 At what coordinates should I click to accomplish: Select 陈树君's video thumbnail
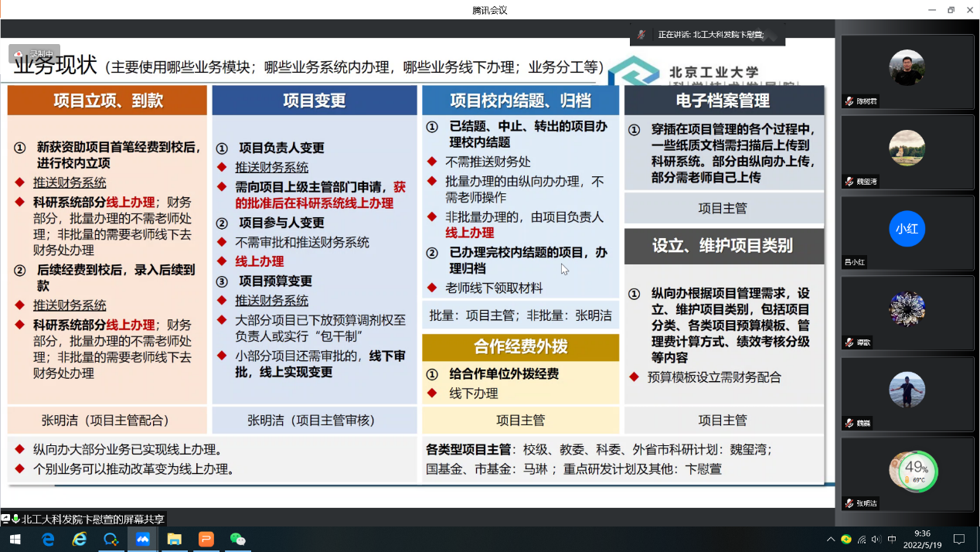[x=907, y=68]
